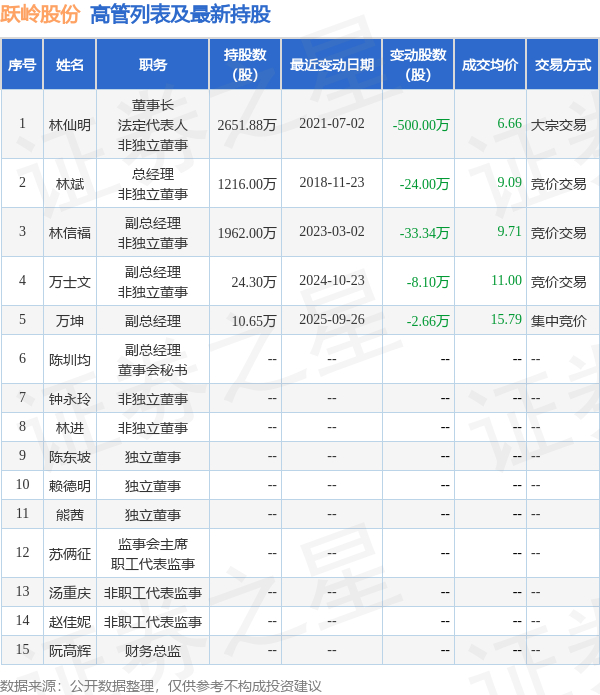Image resolution: width=600 pixels, height=695 pixels.
Task: Select the name 钟永玲
Action: tap(70, 399)
